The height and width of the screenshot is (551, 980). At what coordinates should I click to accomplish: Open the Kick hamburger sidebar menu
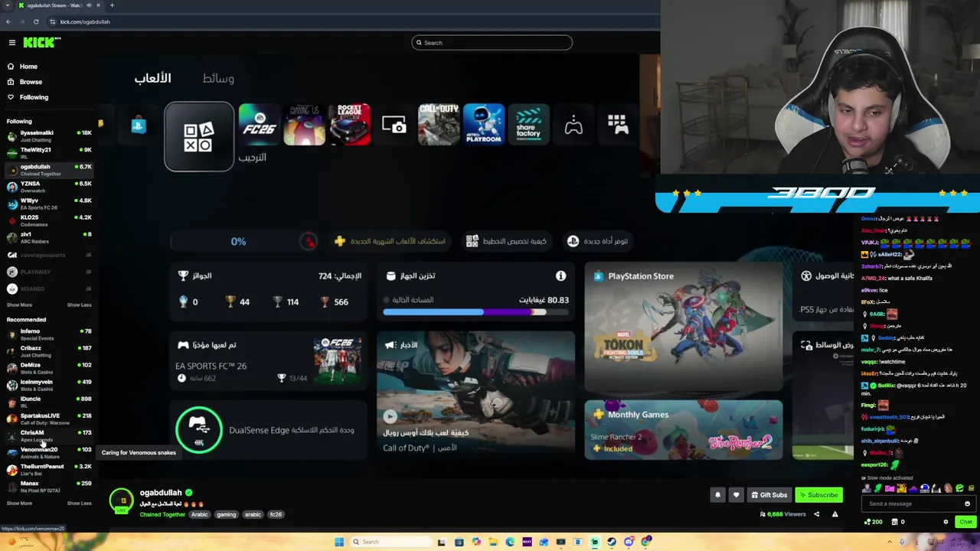pos(12,43)
